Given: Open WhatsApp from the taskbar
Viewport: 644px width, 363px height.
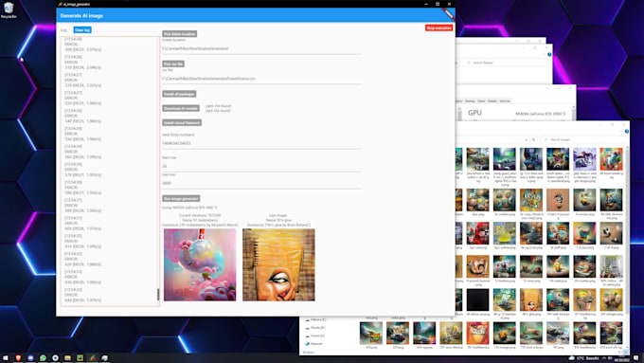Looking at the screenshot, I should click(x=43, y=358).
